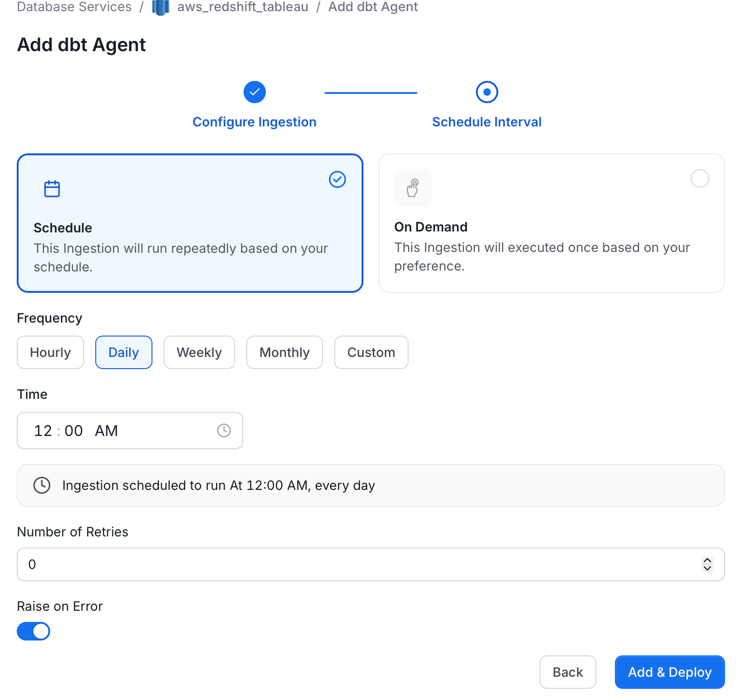The height and width of the screenshot is (700, 739).
Task: Click the Back button
Action: 567,672
